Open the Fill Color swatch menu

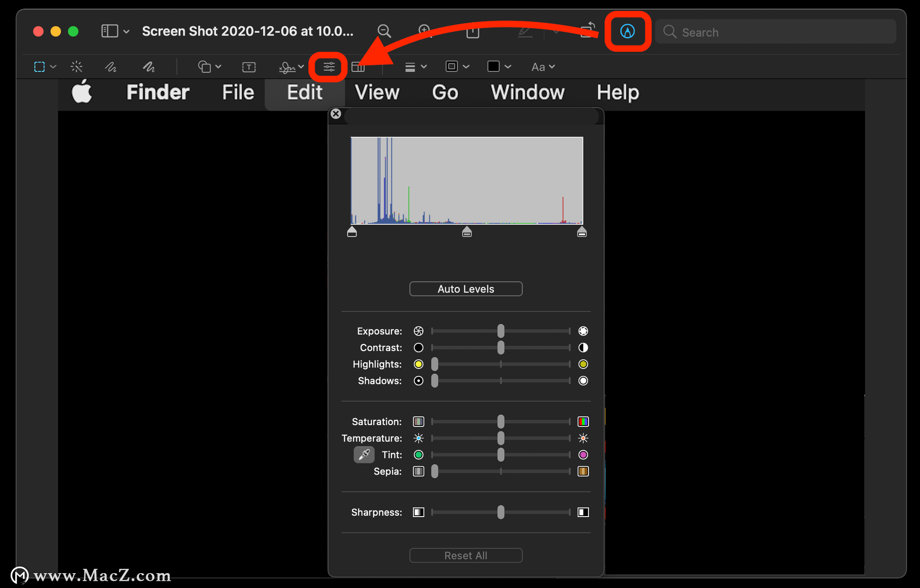tap(499, 67)
